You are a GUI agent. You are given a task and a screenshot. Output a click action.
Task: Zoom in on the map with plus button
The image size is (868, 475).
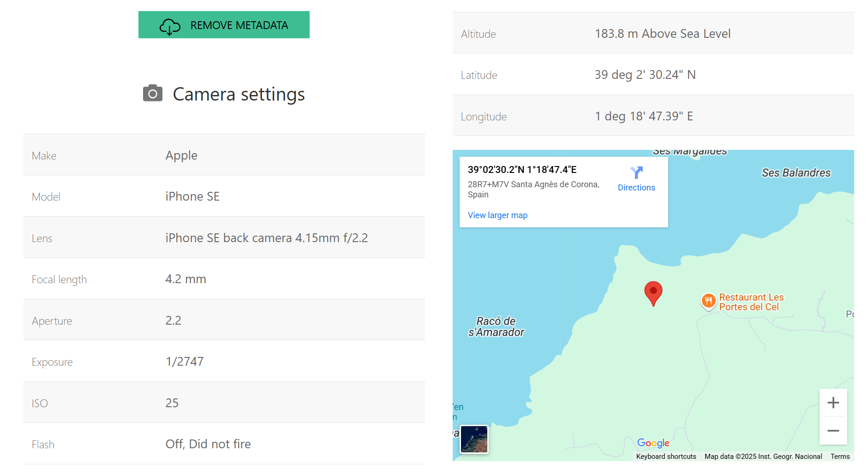(x=833, y=403)
